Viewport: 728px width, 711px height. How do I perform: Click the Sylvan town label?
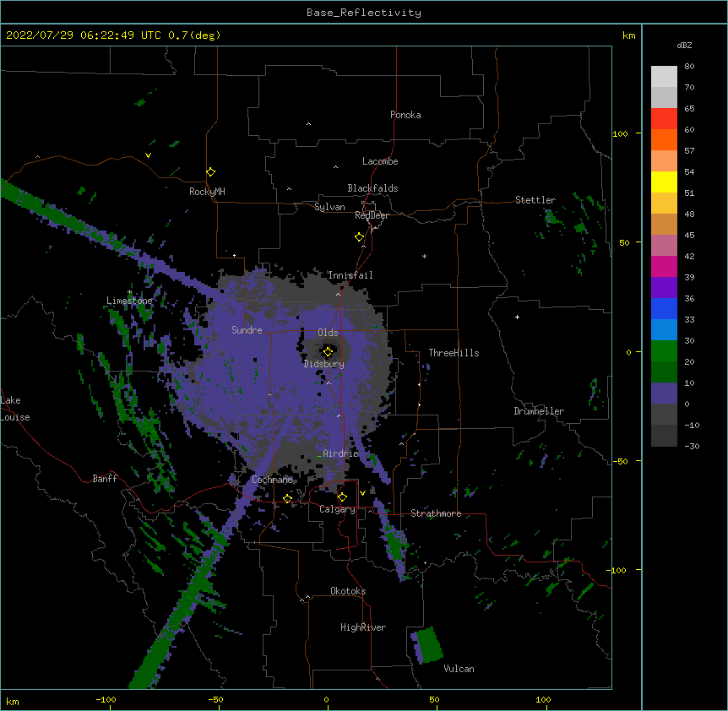click(x=329, y=207)
